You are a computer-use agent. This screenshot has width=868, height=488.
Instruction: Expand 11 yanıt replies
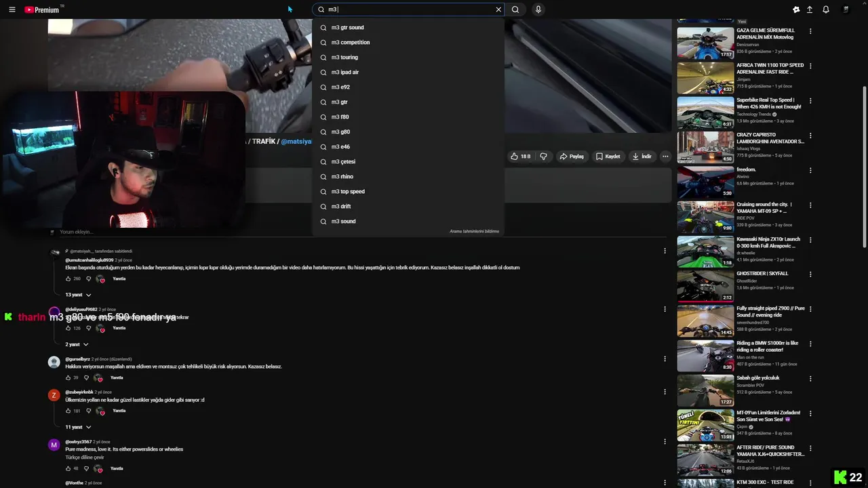(x=78, y=427)
